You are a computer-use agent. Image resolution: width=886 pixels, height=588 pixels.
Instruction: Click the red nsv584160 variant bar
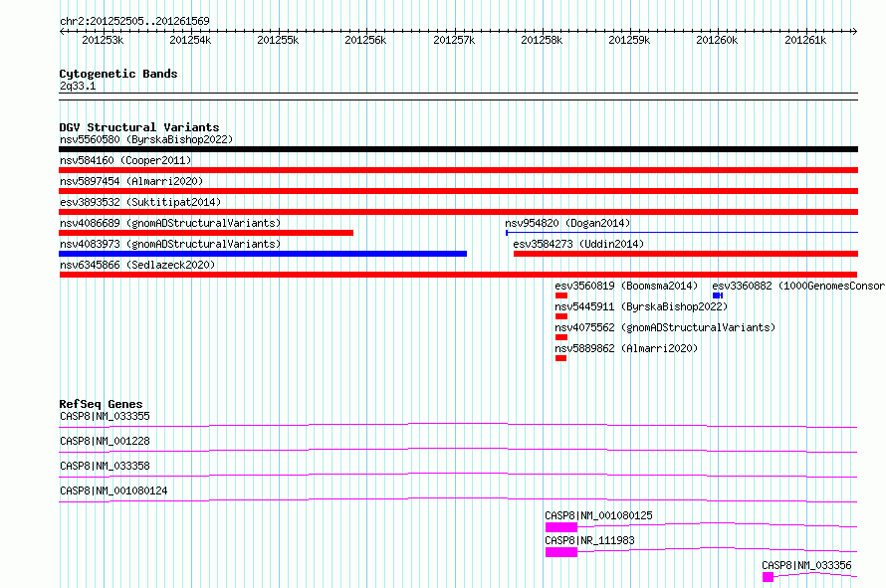coord(458,170)
